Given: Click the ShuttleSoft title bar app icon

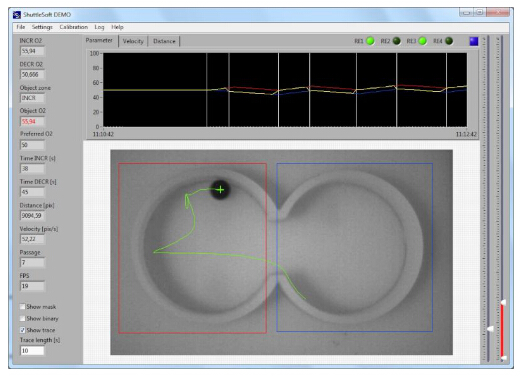Looking at the screenshot, I should [x=17, y=15].
